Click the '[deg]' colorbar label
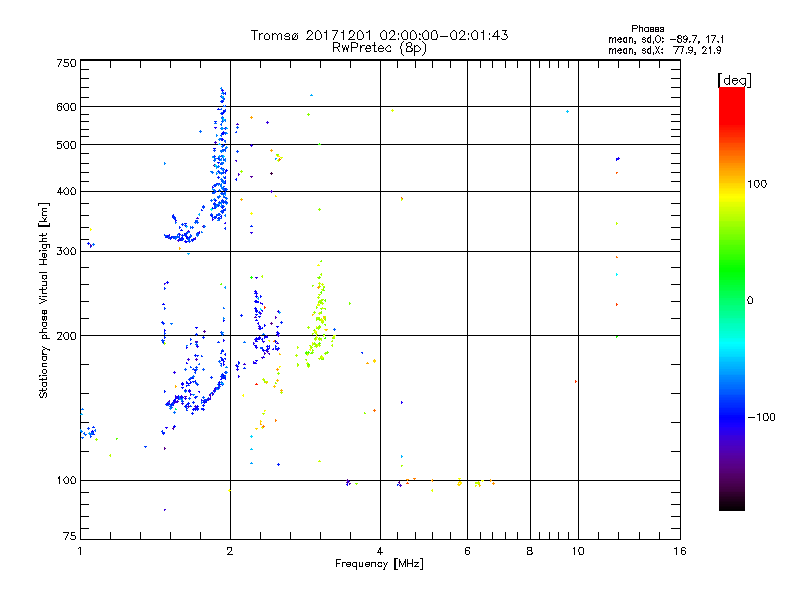 pos(734,80)
